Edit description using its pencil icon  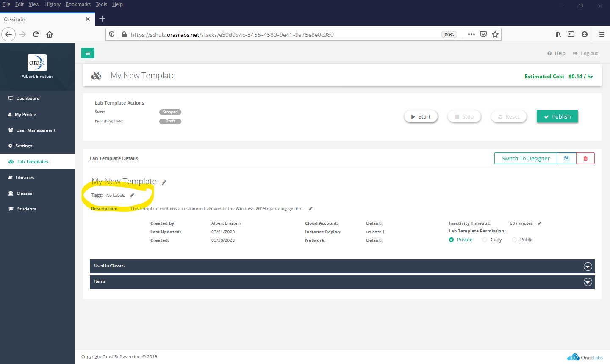[x=311, y=208]
